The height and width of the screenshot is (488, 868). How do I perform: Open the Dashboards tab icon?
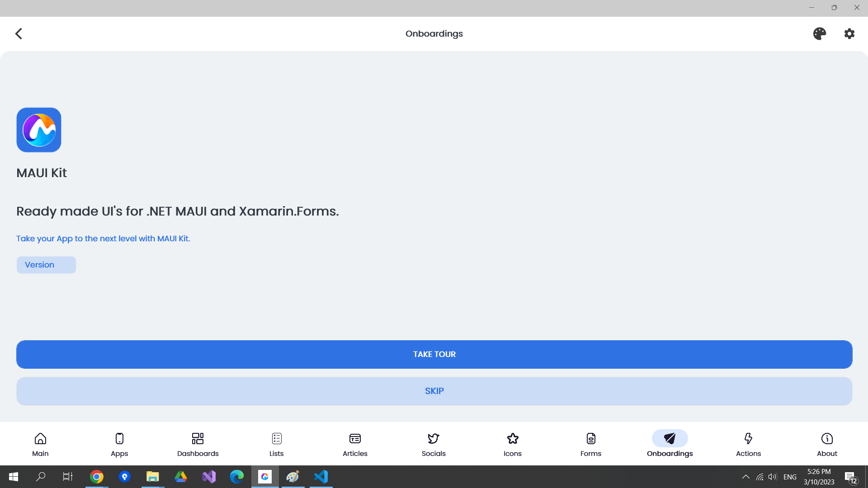[x=198, y=439]
